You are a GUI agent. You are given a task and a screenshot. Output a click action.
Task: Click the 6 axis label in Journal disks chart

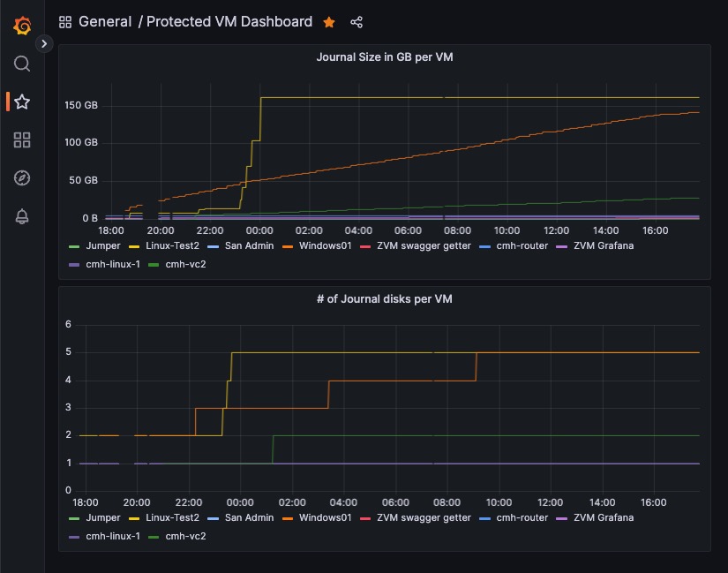(x=68, y=324)
